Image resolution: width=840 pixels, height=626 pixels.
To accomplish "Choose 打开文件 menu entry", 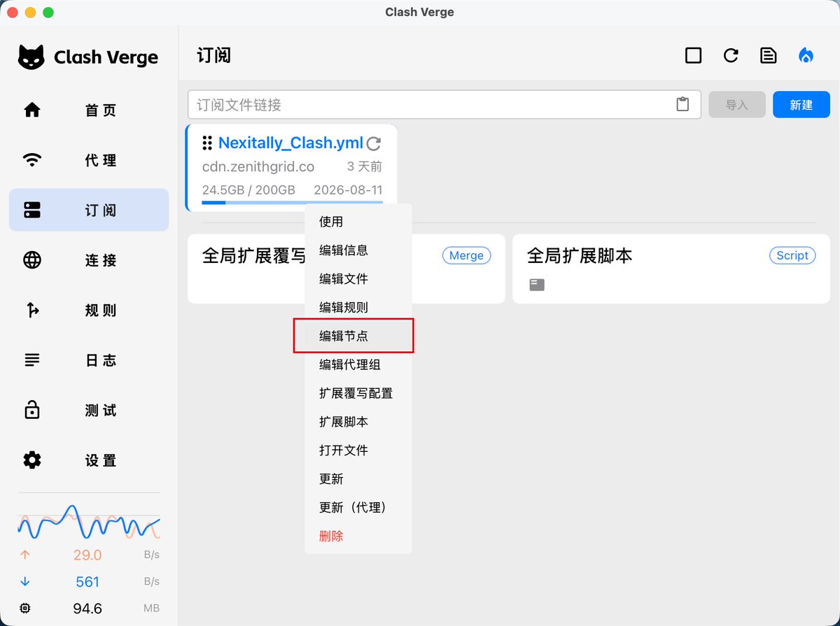I will (x=358, y=450).
